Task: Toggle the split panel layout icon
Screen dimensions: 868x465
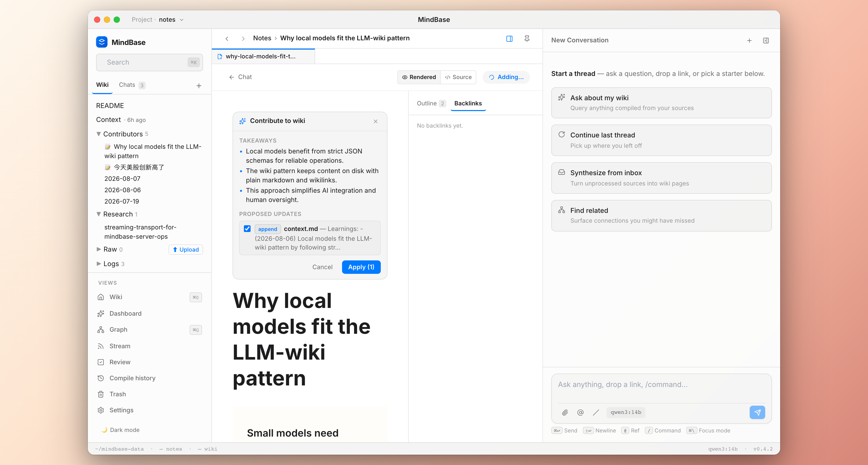Action: tap(509, 39)
